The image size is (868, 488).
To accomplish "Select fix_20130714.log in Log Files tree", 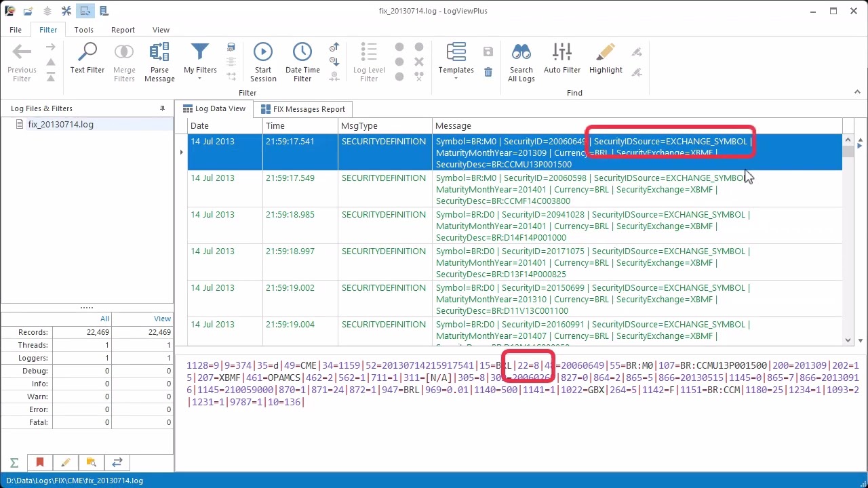I will pyautogui.click(x=60, y=124).
